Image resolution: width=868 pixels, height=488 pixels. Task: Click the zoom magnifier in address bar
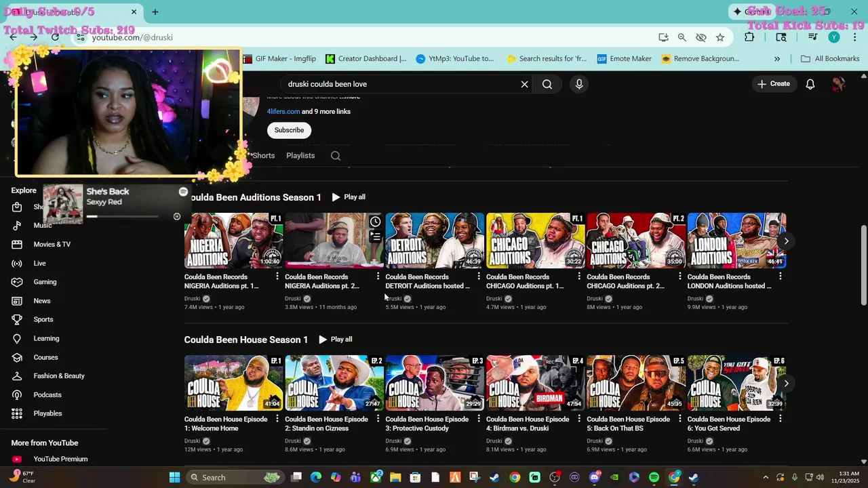pos(682,37)
